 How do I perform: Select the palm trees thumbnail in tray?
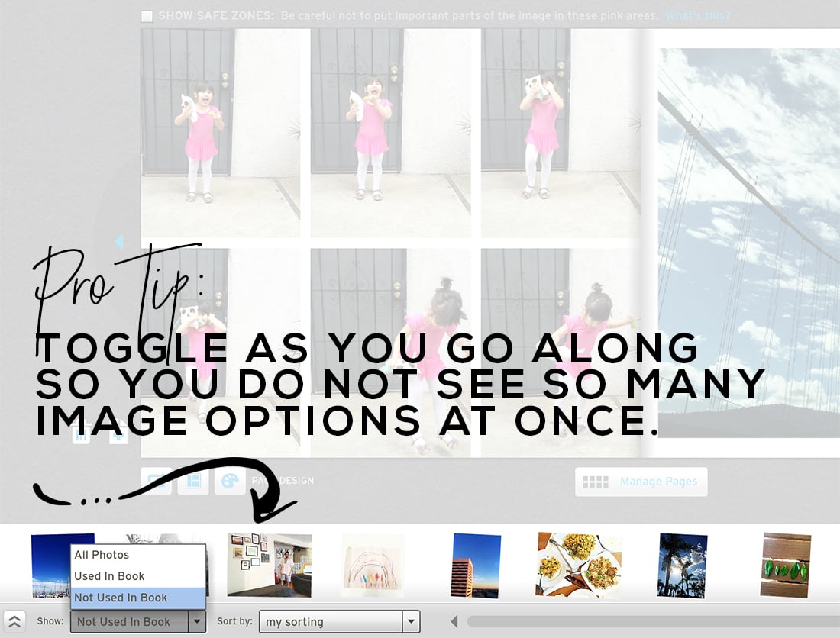tap(683, 565)
